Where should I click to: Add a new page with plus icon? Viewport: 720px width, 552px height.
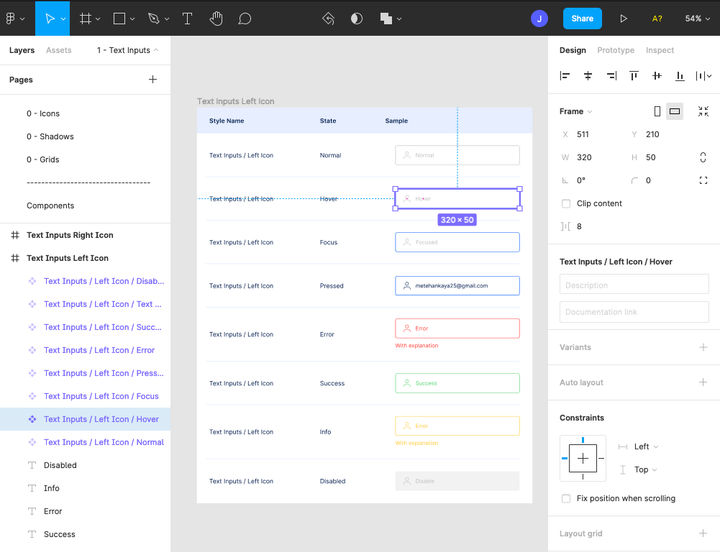click(x=153, y=80)
